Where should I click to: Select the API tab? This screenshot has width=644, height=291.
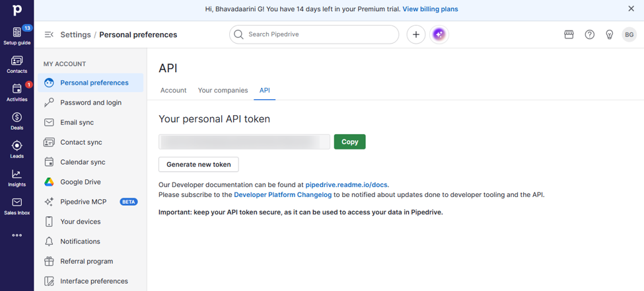(x=265, y=91)
